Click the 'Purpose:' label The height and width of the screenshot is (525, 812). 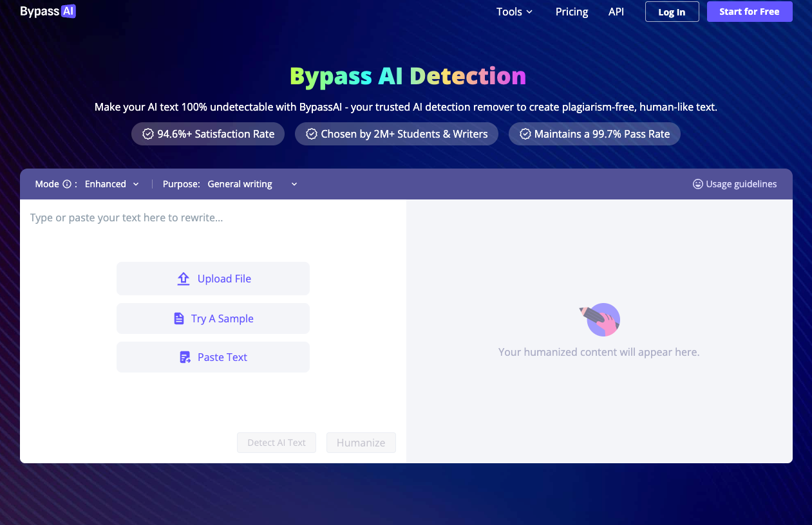(182, 184)
